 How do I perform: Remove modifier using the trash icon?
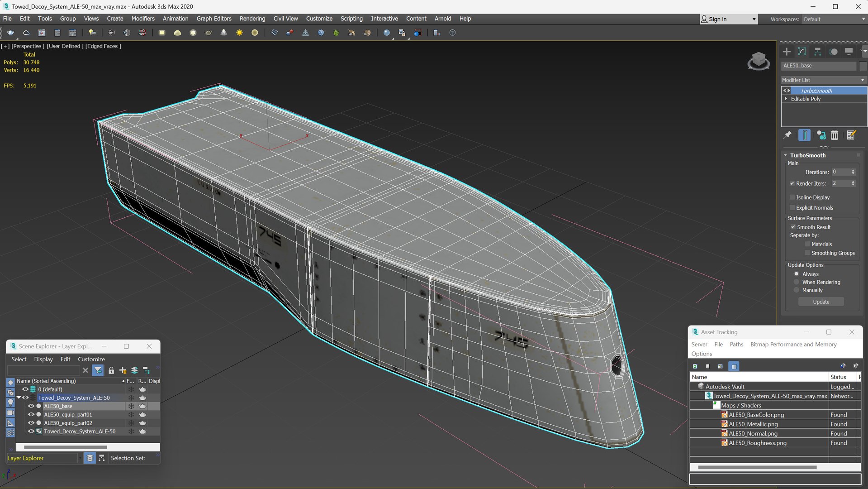tap(835, 135)
